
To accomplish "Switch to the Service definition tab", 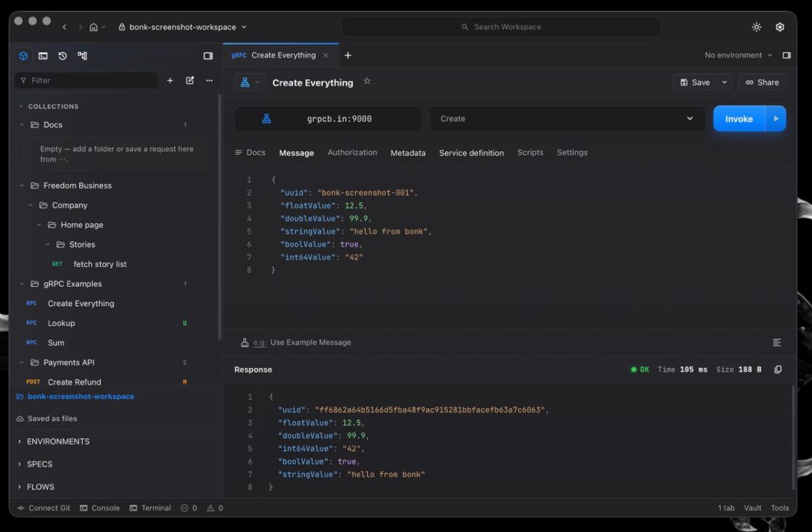I will click(x=472, y=153).
